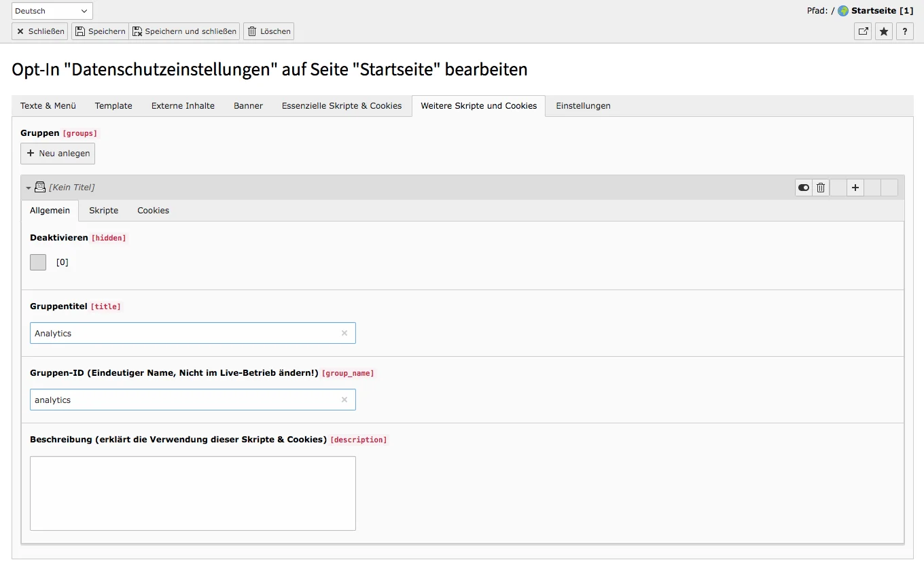Click Speichern und schließen
The image size is (924, 562).
pyautogui.click(x=184, y=31)
